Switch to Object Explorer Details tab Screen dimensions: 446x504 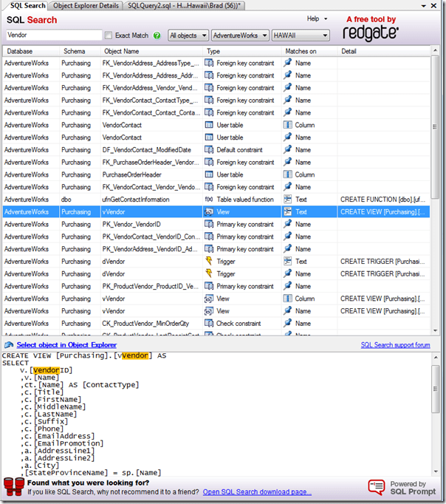click(x=86, y=5)
